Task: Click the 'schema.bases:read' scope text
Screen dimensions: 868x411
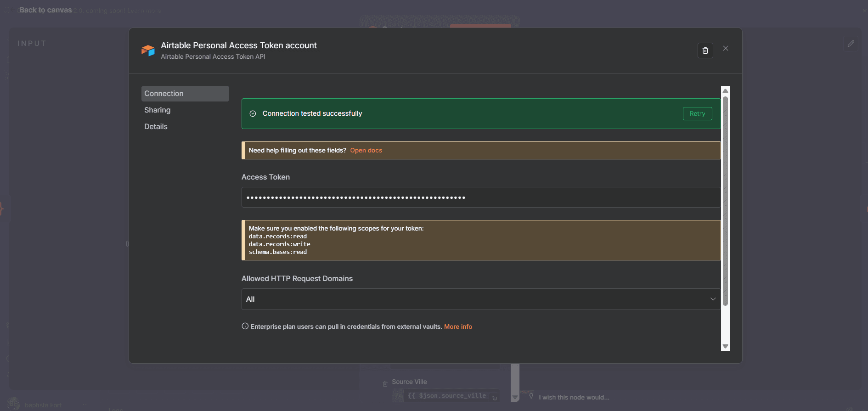Action: click(277, 252)
